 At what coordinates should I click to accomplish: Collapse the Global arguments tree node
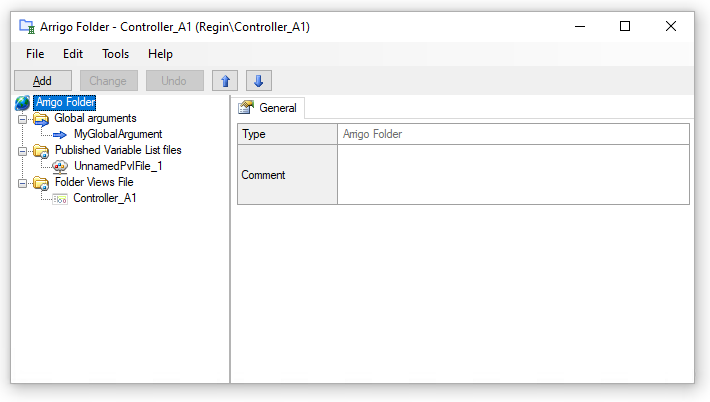tap(22, 118)
